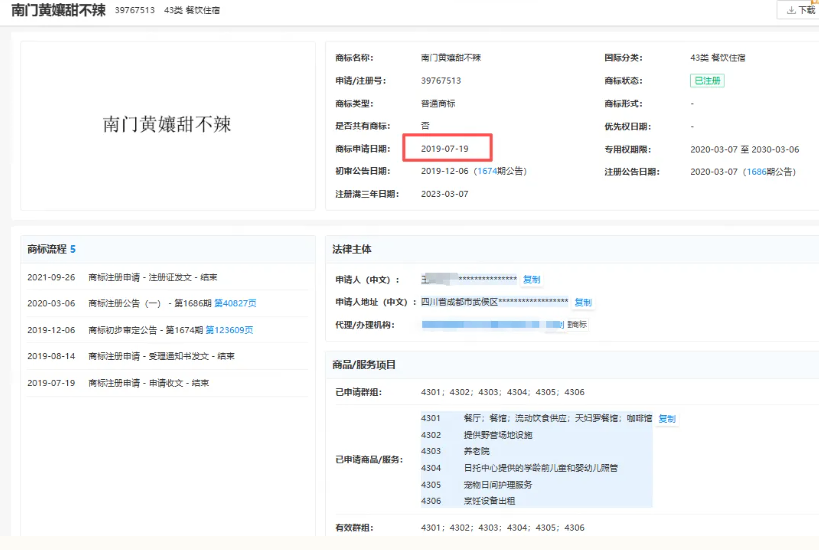Click the 商品/服务项目 section header
Image resolution: width=819 pixels, height=550 pixels.
point(364,365)
